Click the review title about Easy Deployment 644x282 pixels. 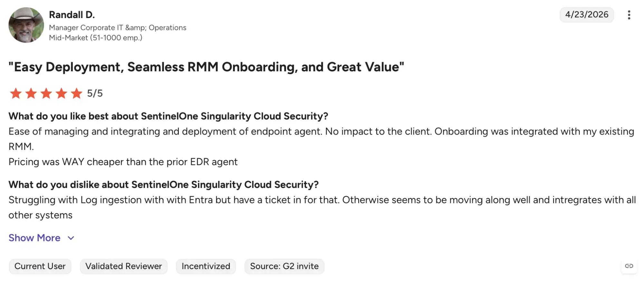[x=206, y=67]
